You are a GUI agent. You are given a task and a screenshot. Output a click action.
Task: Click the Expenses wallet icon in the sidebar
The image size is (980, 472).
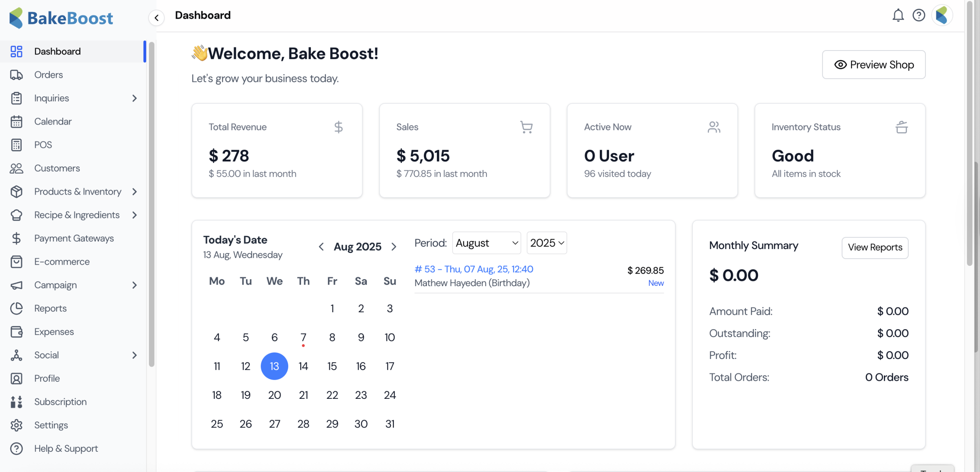click(16, 332)
